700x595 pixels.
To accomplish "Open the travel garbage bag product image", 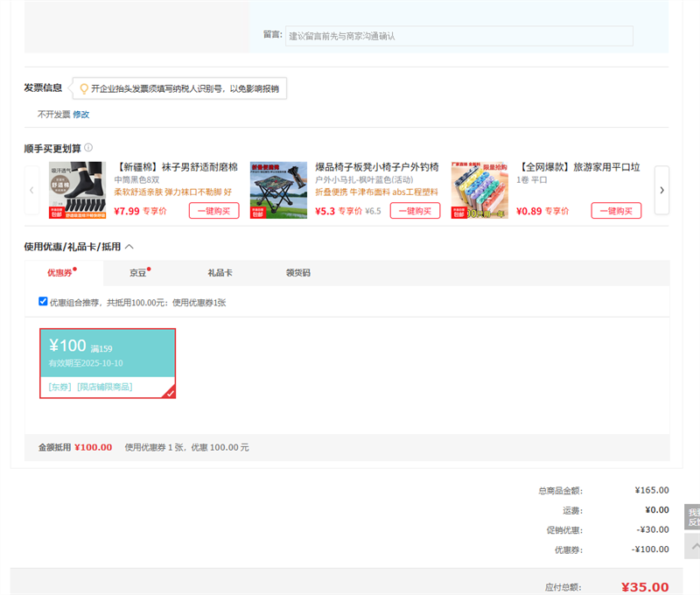I will [479, 190].
